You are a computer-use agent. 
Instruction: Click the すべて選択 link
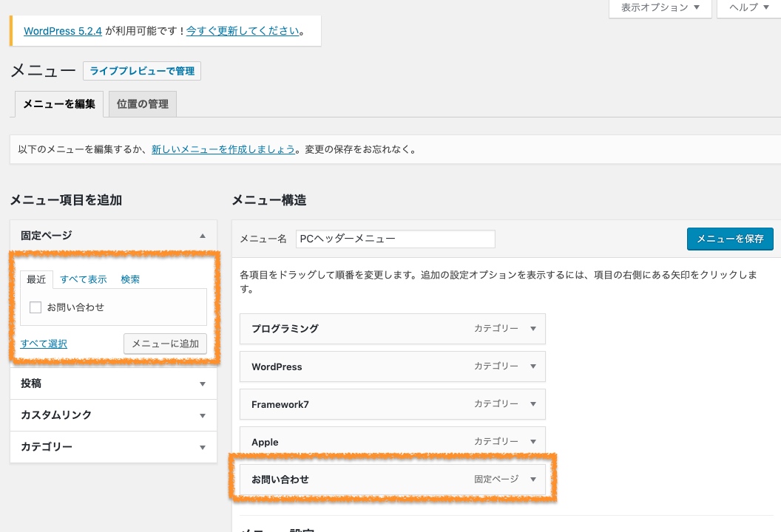coord(44,344)
